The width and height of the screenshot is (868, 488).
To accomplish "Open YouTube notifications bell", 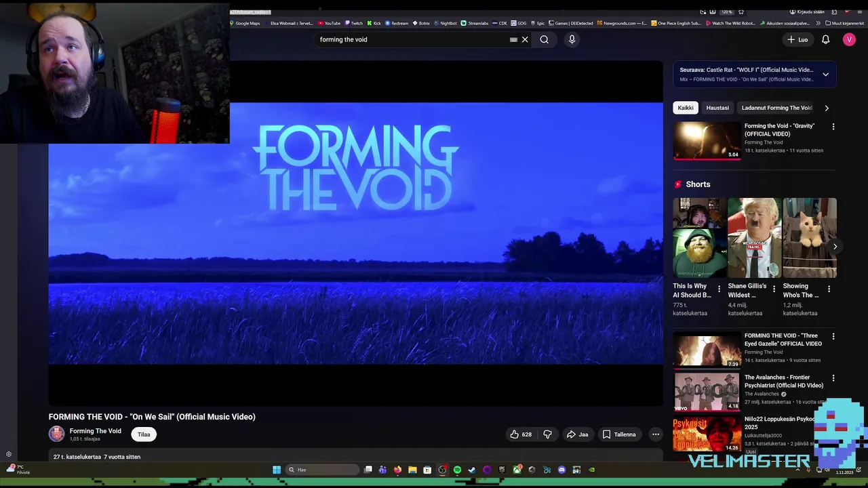I will point(825,39).
